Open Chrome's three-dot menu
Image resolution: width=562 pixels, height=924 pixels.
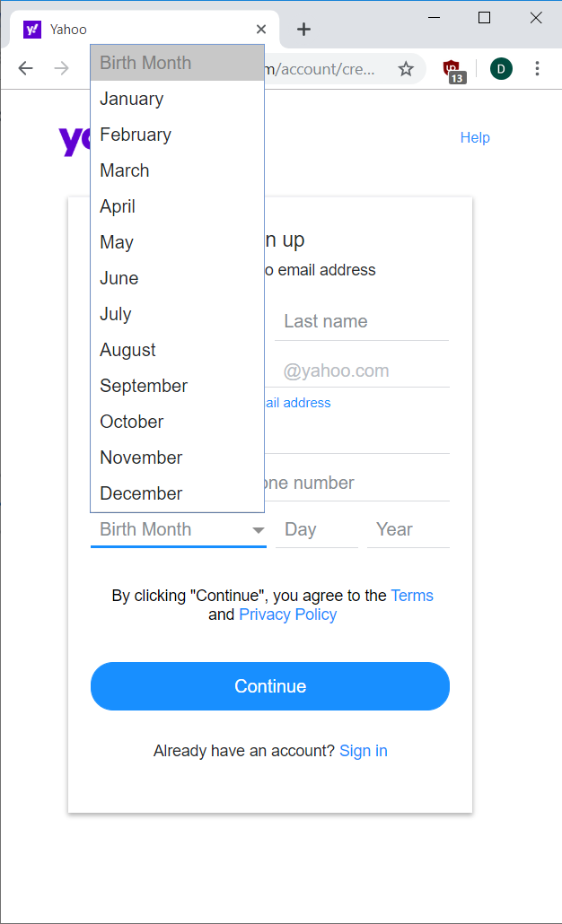[537, 69]
